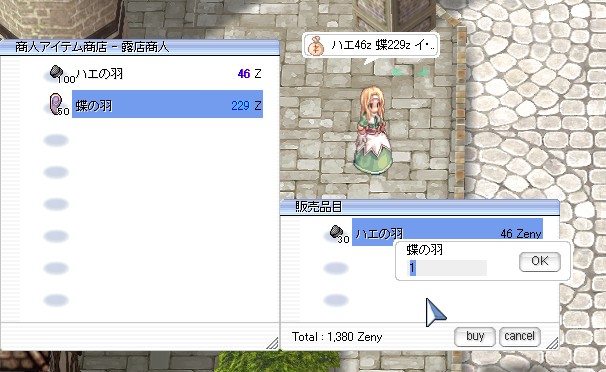Click the shop window resize grip

click(273, 343)
